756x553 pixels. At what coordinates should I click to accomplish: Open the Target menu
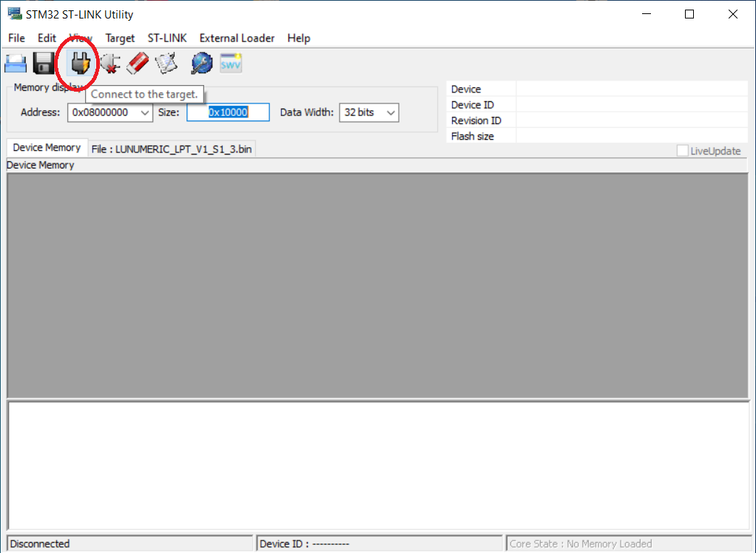coord(120,38)
